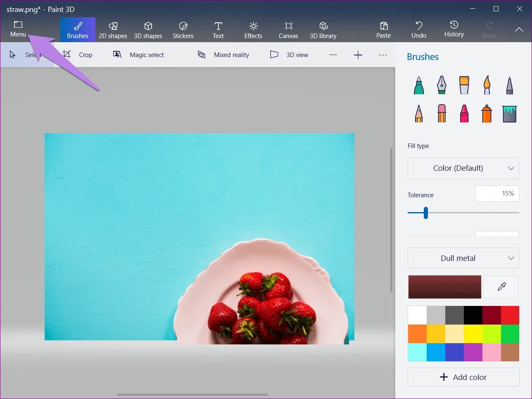Click the Tolerance 15% input field
This screenshot has height=399, width=532.
(497, 194)
